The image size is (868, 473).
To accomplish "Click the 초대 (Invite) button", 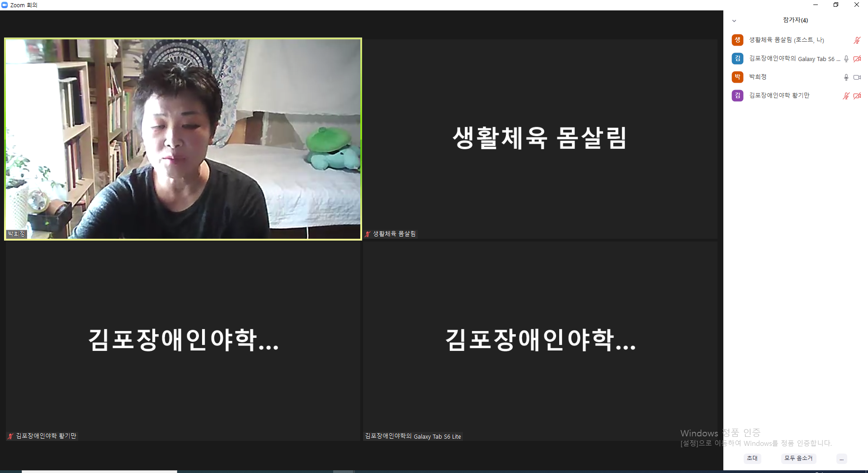I will tap(752, 459).
